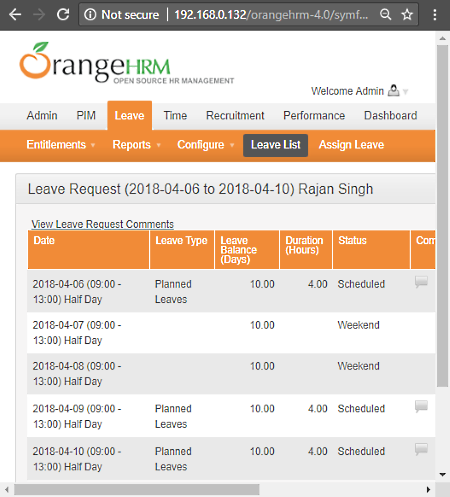
Task: View the Not secure site information icon
Action: (90, 15)
